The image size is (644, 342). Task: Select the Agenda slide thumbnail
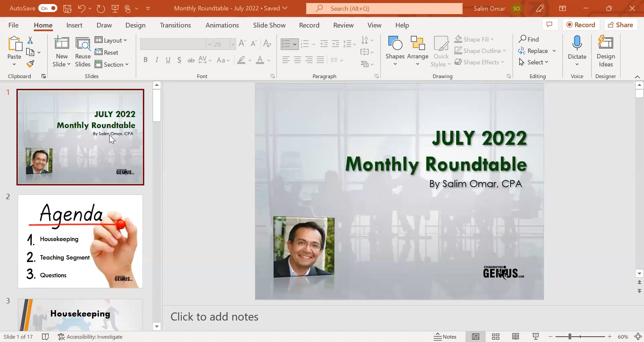(80, 241)
